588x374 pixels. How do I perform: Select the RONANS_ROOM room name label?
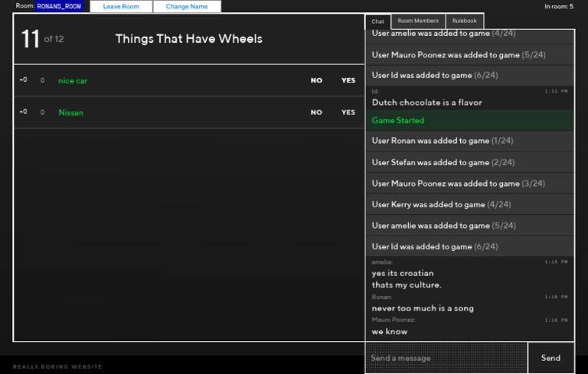59,6
